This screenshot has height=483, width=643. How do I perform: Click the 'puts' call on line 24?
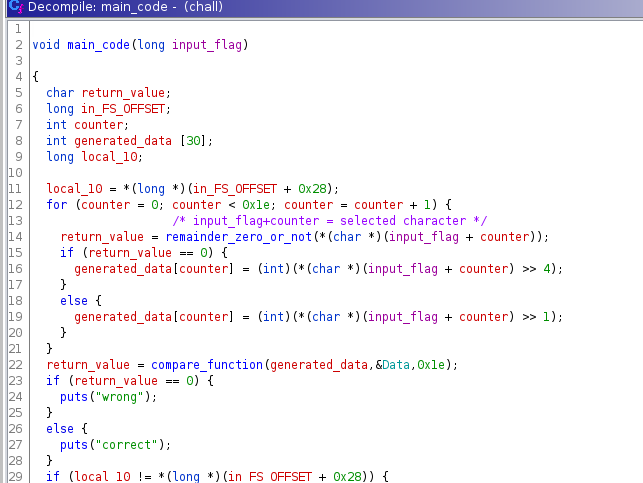pos(74,396)
